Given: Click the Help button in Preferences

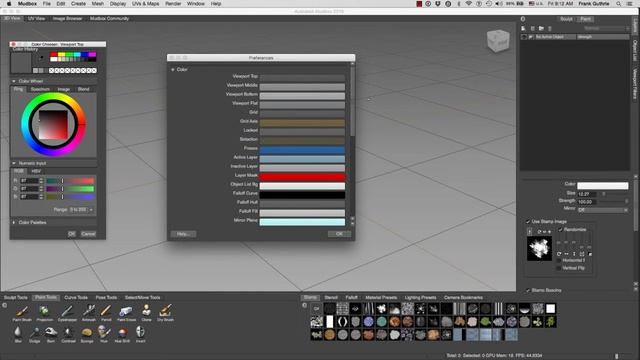Looking at the screenshot, I should (183, 234).
